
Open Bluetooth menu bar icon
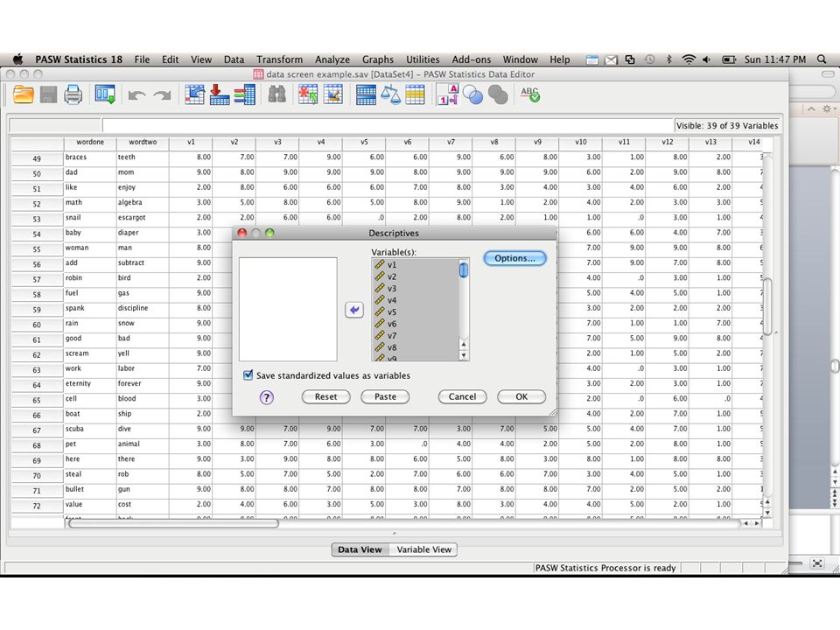point(669,59)
